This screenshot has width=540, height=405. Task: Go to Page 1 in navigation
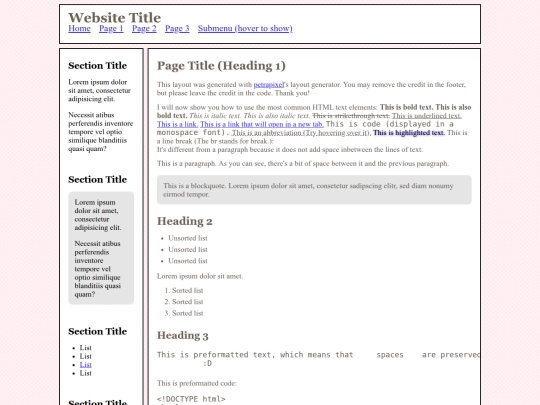[x=111, y=29]
